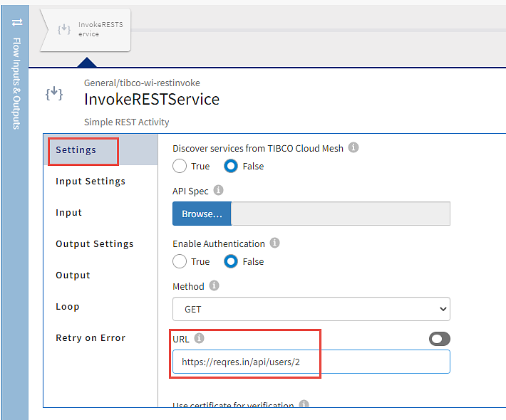The height and width of the screenshot is (420, 506).
Task: Select True for Enable Authentication
Action: coord(180,261)
